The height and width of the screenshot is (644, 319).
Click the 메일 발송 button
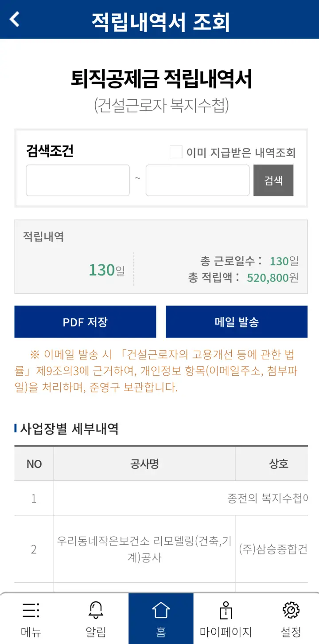pyautogui.click(x=236, y=321)
